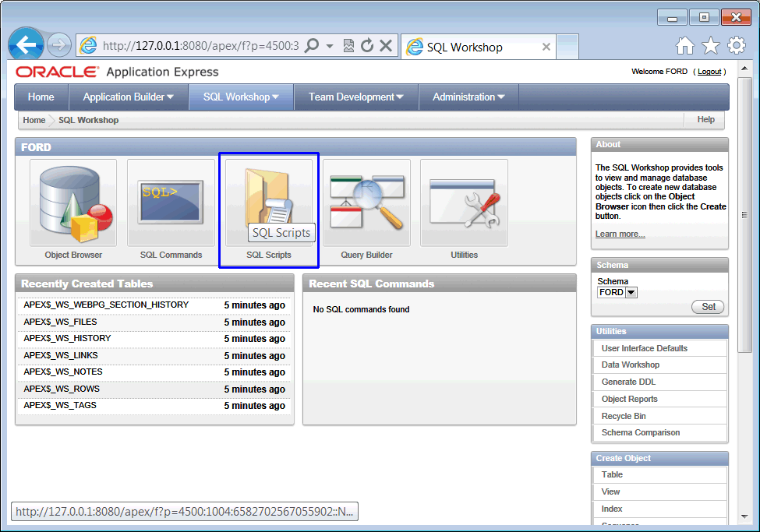The image size is (760, 532).
Task: Click the SQL Scripts label below the folder
Action: pos(269,255)
